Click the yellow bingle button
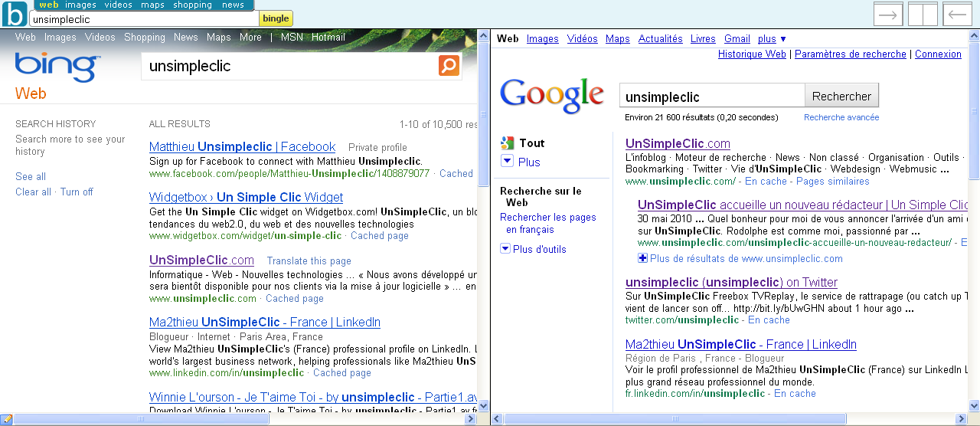Screen dimensions: 980x426 [276, 18]
